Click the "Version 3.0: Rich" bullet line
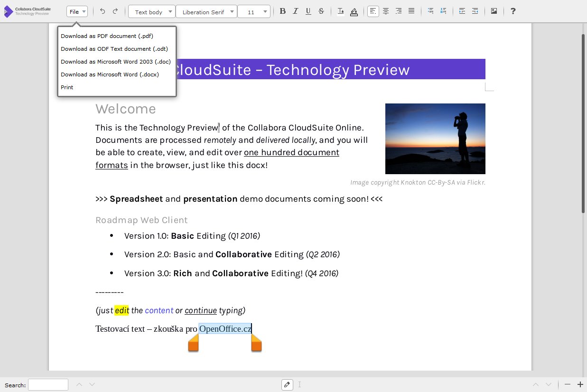 pyautogui.click(x=232, y=273)
